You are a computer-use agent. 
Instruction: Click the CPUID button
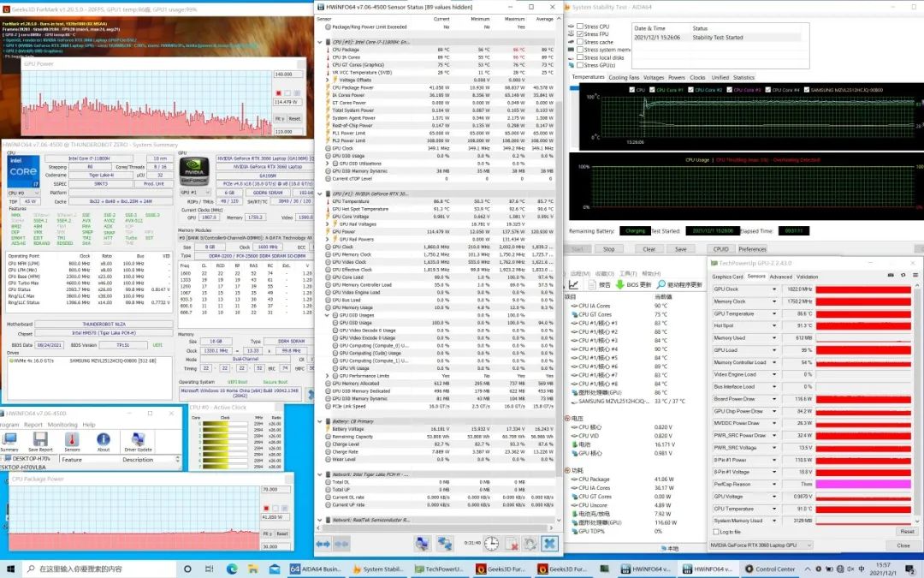pos(720,249)
